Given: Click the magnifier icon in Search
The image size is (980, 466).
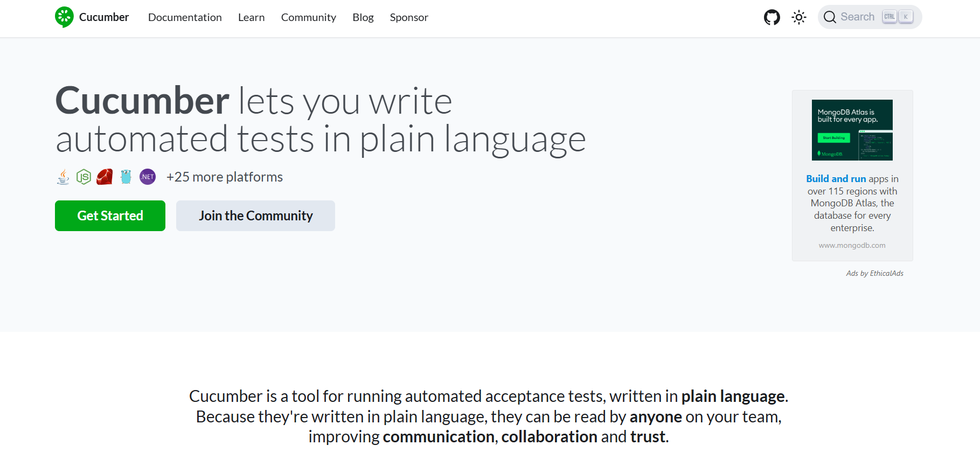Looking at the screenshot, I should (830, 17).
